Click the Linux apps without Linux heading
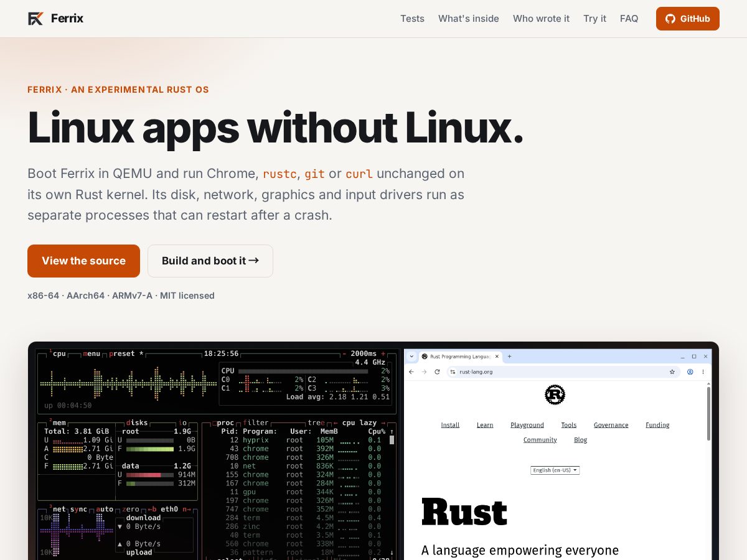Image resolution: width=747 pixels, height=560 pixels. point(275,128)
